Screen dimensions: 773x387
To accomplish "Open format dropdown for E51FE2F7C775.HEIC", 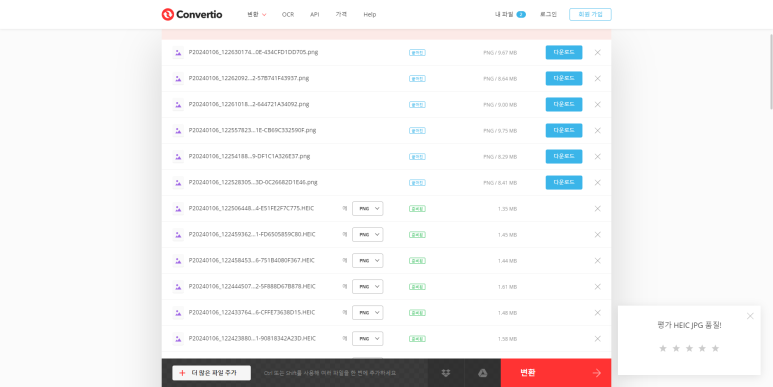I will click(367, 209).
